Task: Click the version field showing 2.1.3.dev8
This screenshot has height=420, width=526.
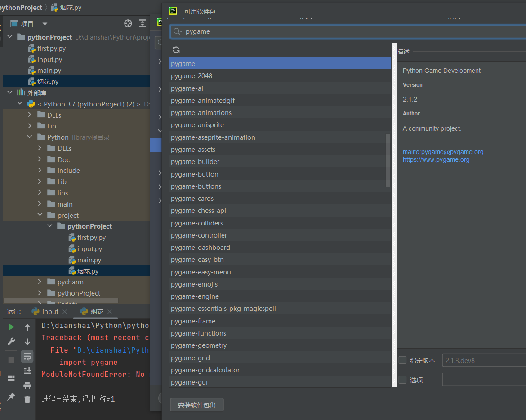Action: 484,361
